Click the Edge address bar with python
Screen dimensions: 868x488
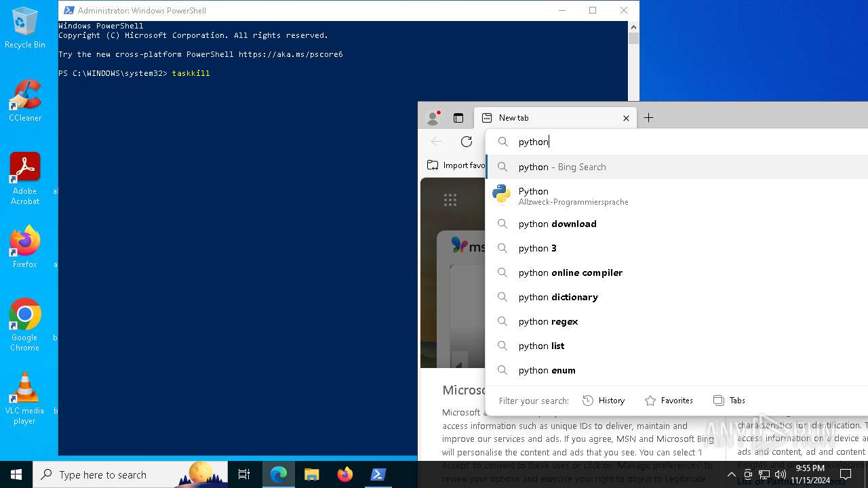[678, 142]
